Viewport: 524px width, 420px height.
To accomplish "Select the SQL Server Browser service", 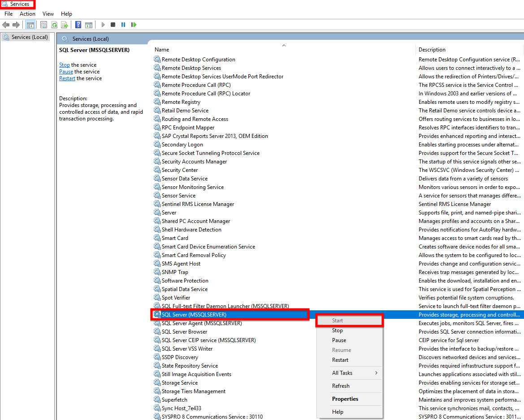I will tap(184, 332).
